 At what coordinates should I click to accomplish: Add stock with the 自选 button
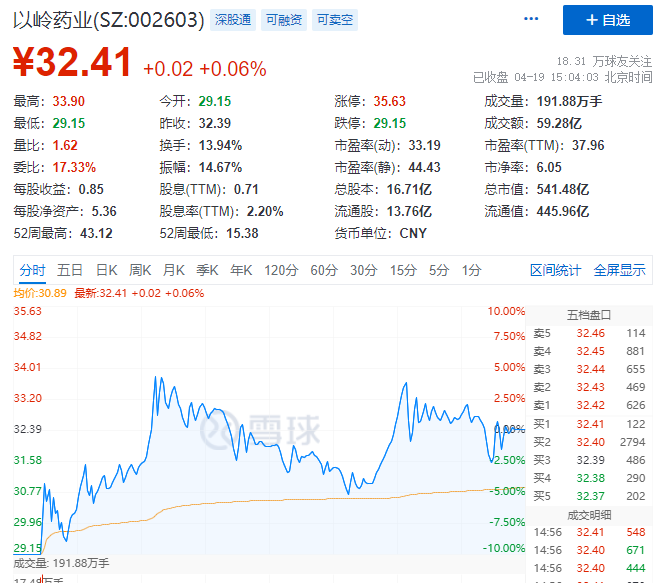(607, 20)
